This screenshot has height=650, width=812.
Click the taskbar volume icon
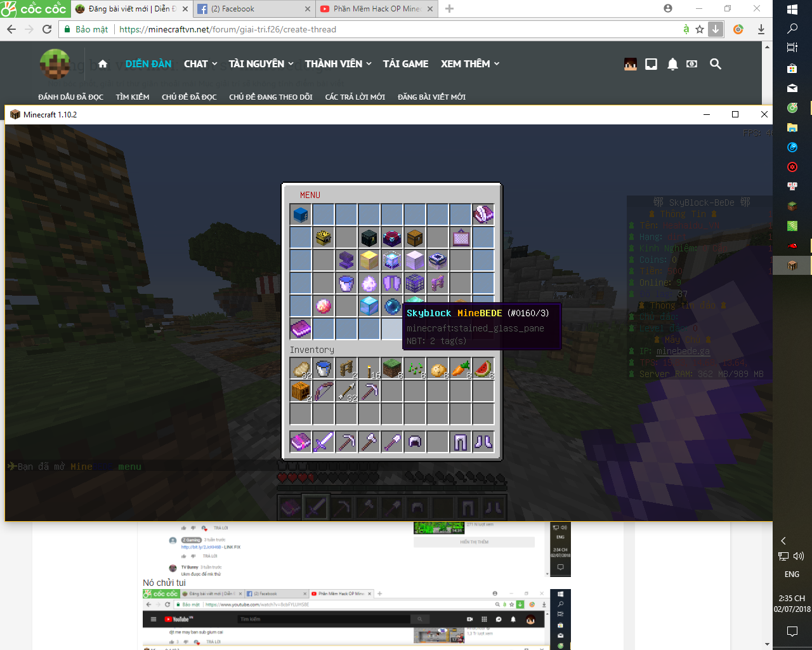(798, 556)
